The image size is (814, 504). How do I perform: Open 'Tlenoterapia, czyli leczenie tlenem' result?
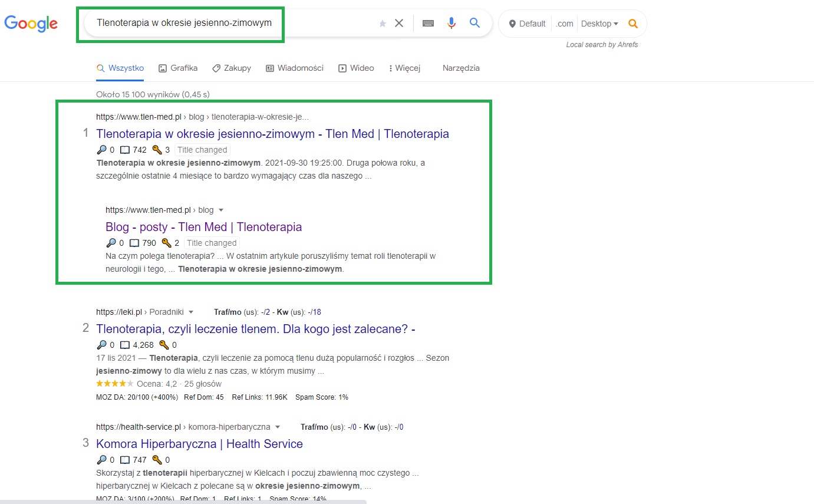(x=256, y=329)
